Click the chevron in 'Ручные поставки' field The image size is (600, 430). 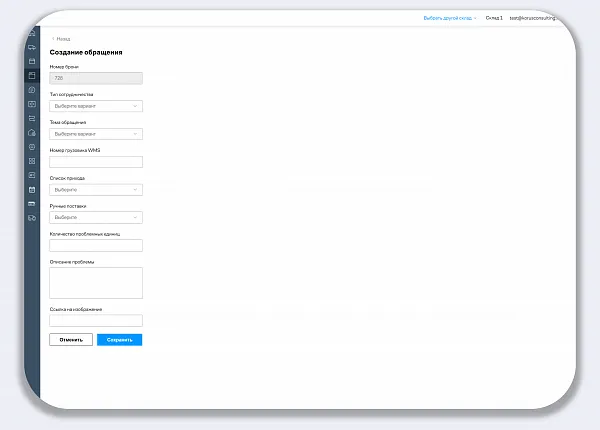(x=135, y=217)
